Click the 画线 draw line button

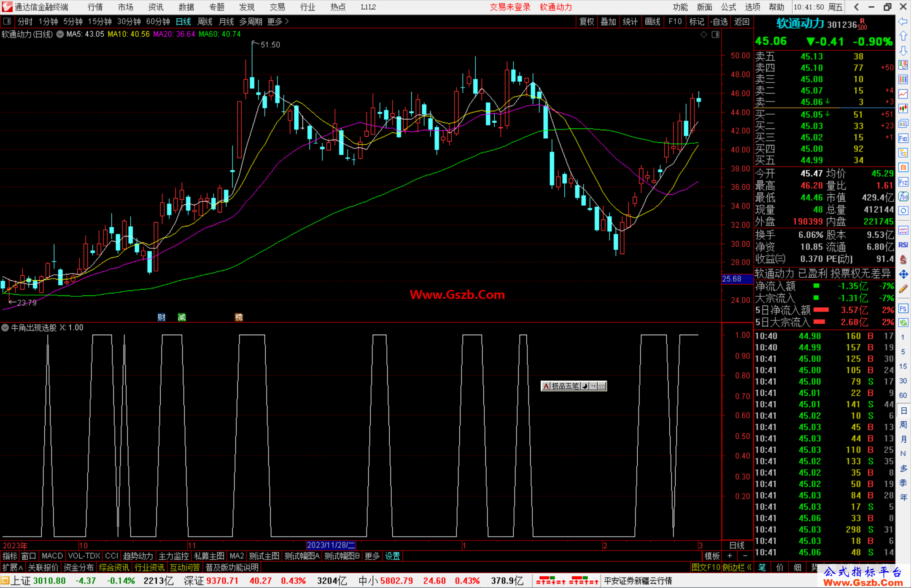tap(652, 21)
